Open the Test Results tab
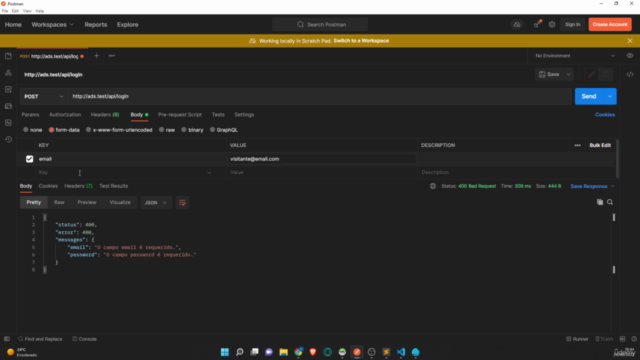This screenshot has height=360, width=640. pyautogui.click(x=113, y=186)
